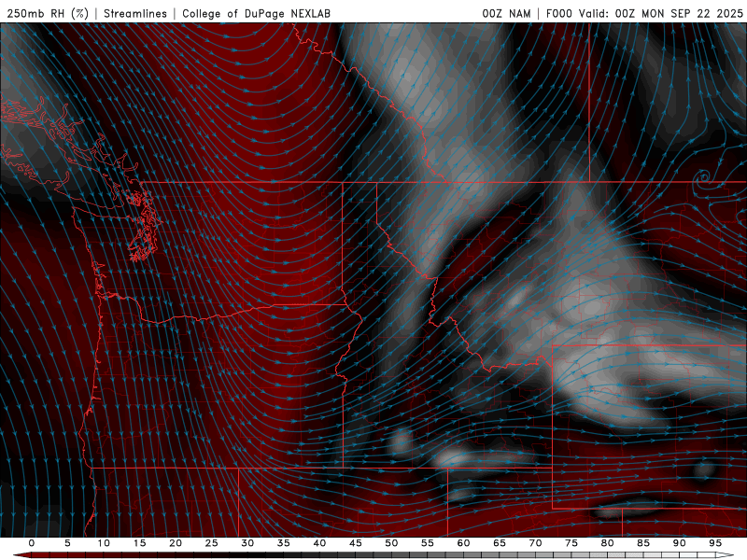Click the colorbar label "55"
This screenshot has width=747, height=560.
tap(428, 543)
